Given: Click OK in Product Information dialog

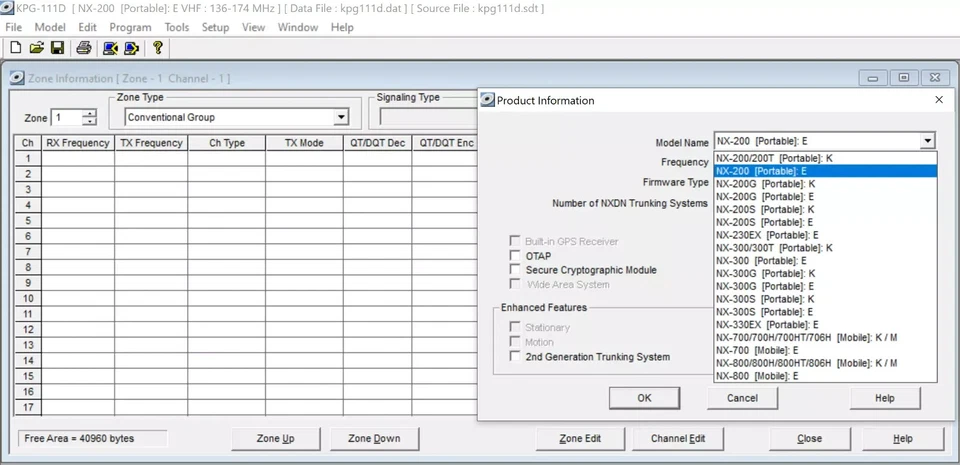Looking at the screenshot, I should (x=644, y=398).
